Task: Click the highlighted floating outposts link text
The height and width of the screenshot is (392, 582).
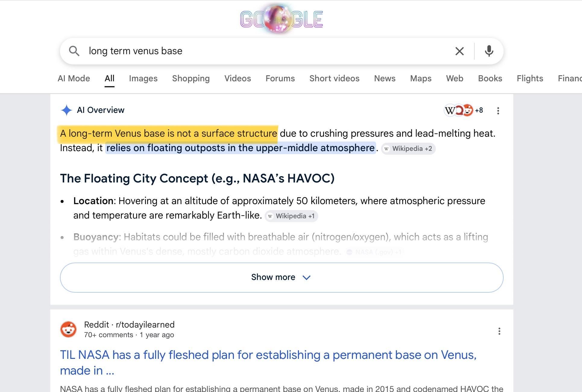Action: [x=241, y=148]
